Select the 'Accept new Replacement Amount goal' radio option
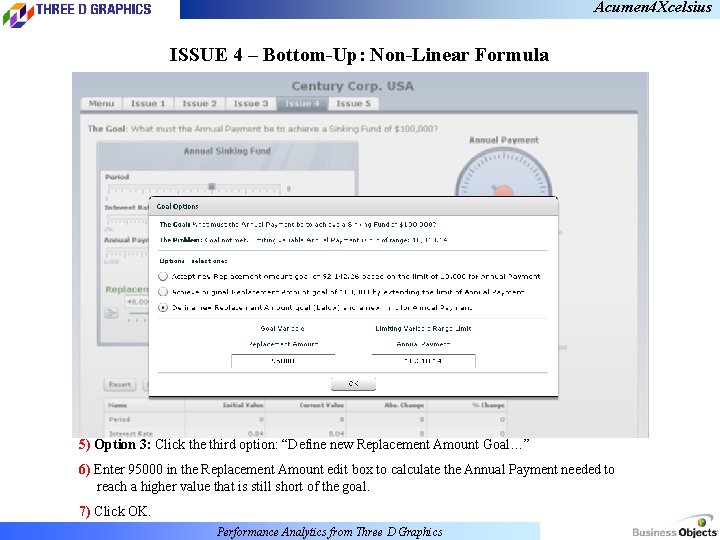 pos(163,276)
